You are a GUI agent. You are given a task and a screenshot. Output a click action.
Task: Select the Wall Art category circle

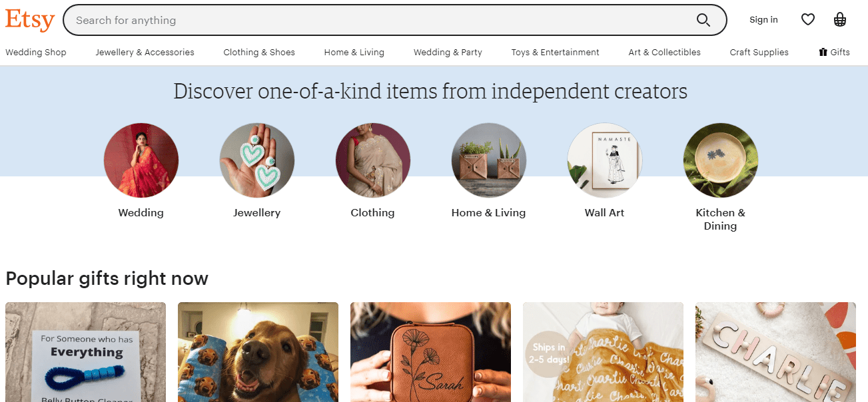tap(604, 160)
